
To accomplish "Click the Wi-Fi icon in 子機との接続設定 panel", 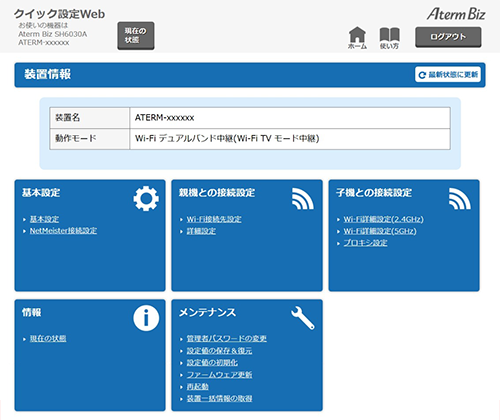I will click(459, 199).
